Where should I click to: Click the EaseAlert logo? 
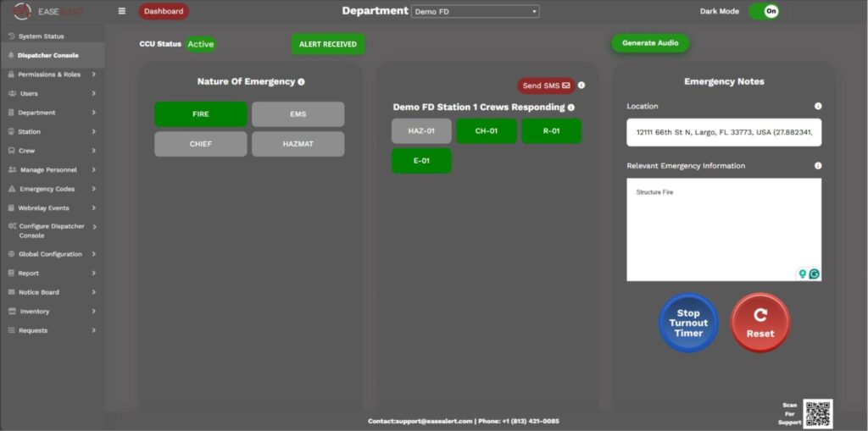[47, 12]
